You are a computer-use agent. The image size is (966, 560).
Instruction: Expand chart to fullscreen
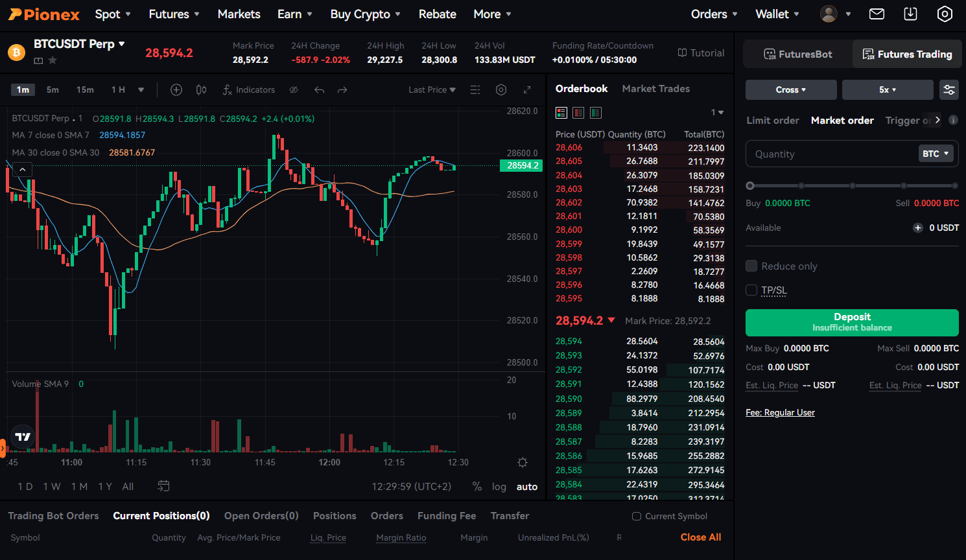click(x=527, y=90)
